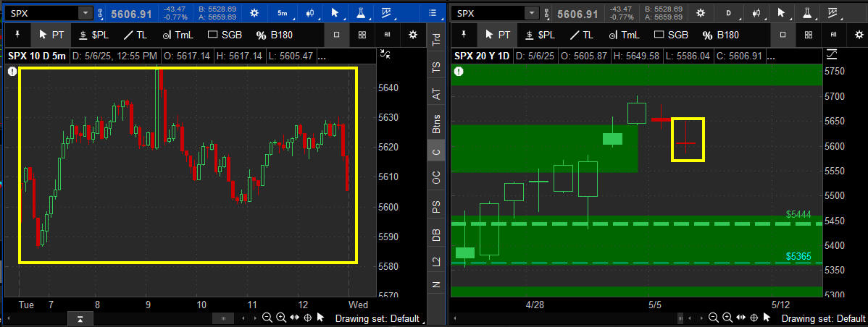Select TL trendline tool in left chart
Screen dimensions: 868x327
tap(135, 35)
